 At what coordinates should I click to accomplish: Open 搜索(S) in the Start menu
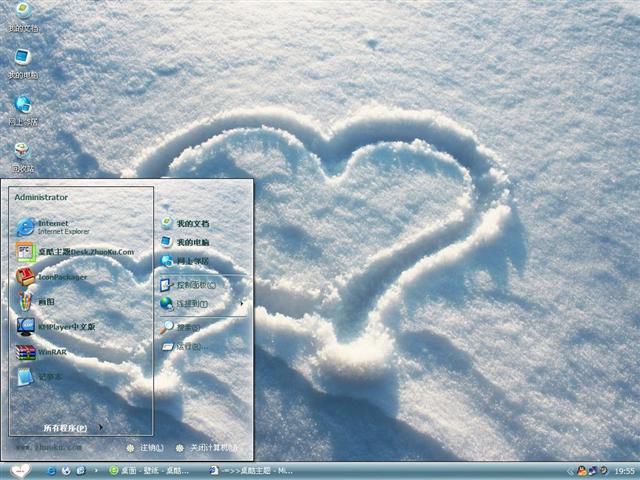pyautogui.click(x=187, y=327)
